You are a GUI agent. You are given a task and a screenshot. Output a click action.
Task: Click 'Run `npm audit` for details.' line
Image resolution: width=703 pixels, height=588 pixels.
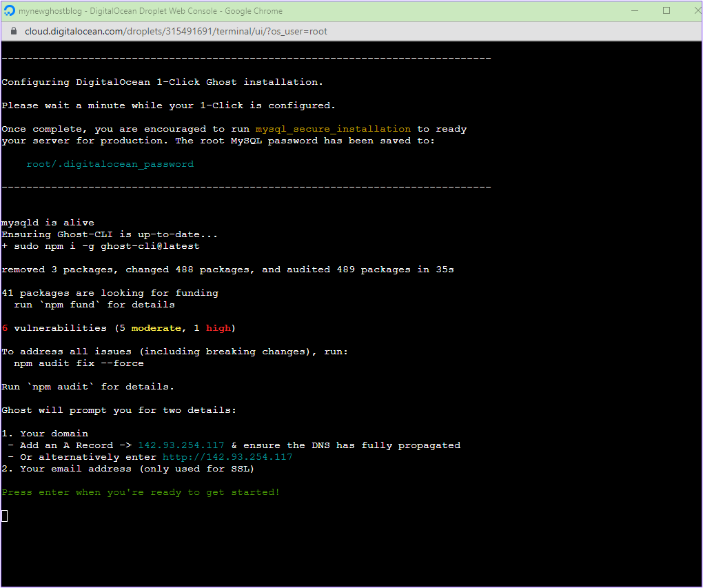click(x=88, y=387)
